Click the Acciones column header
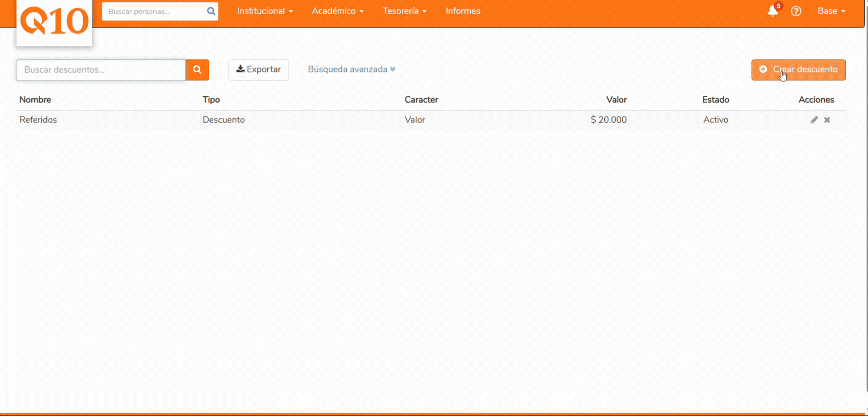This screenshot has height=416, width=868. [816, 99]
